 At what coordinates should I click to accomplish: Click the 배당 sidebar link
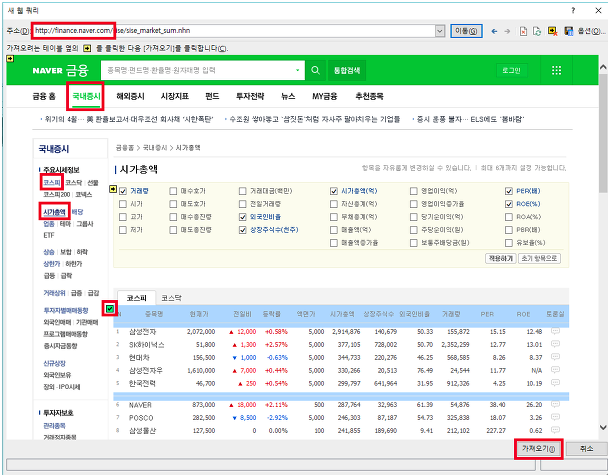[x=77, y=212]
